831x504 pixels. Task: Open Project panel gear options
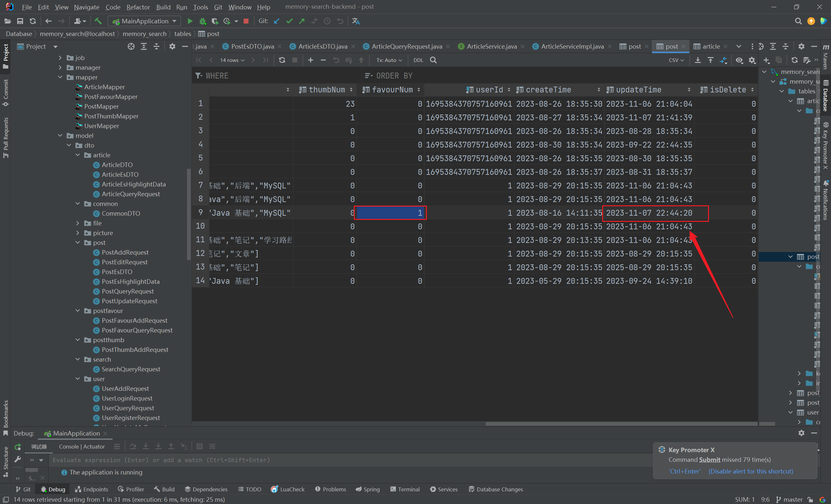[x=172, y=46]
